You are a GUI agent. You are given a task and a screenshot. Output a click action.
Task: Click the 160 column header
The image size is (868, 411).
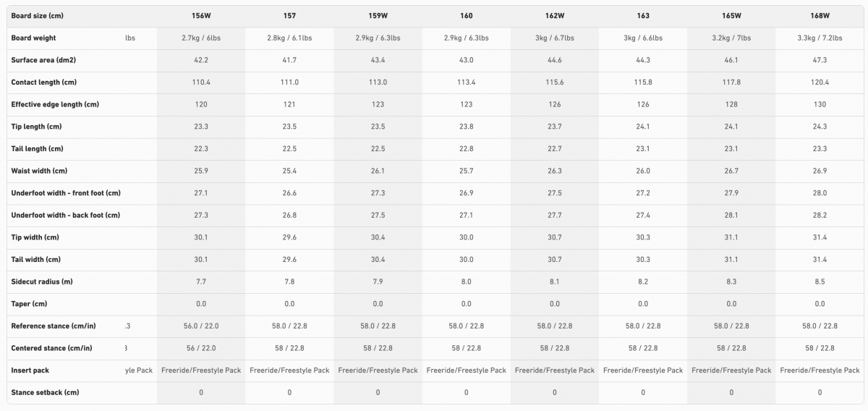pos(466,16)
